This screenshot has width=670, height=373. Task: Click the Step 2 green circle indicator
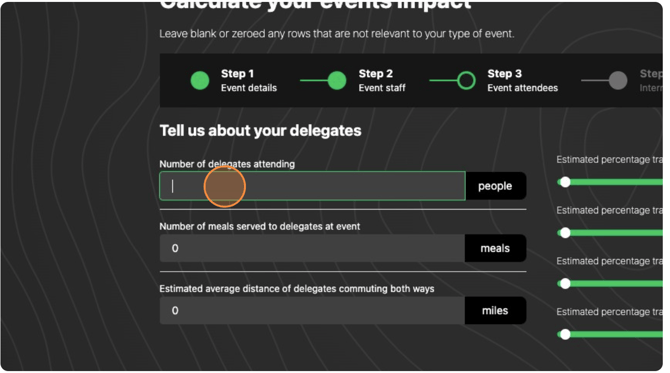(x=337, y=80)
